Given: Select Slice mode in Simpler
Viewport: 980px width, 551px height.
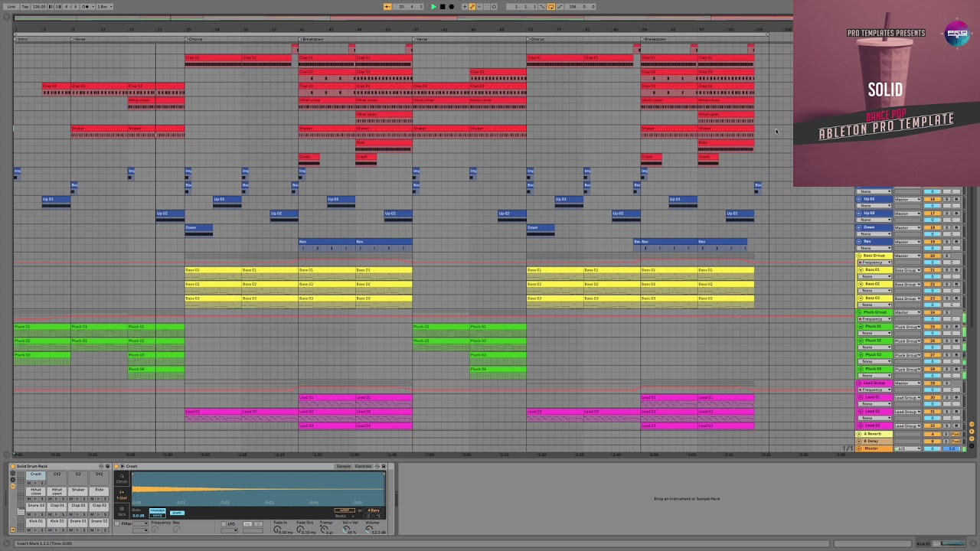Looking at the screenshot, I should [x=122, y=511].
